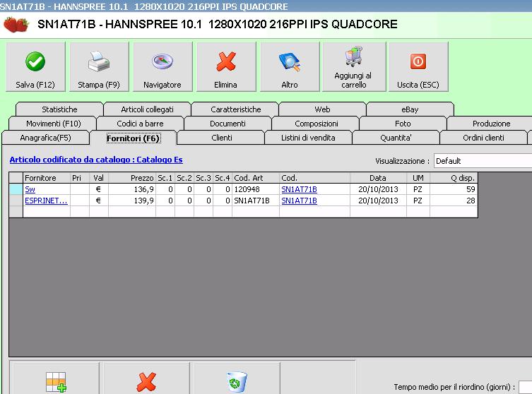
Task: Select the Sw row selector cell
Action: tap(16, 189)
